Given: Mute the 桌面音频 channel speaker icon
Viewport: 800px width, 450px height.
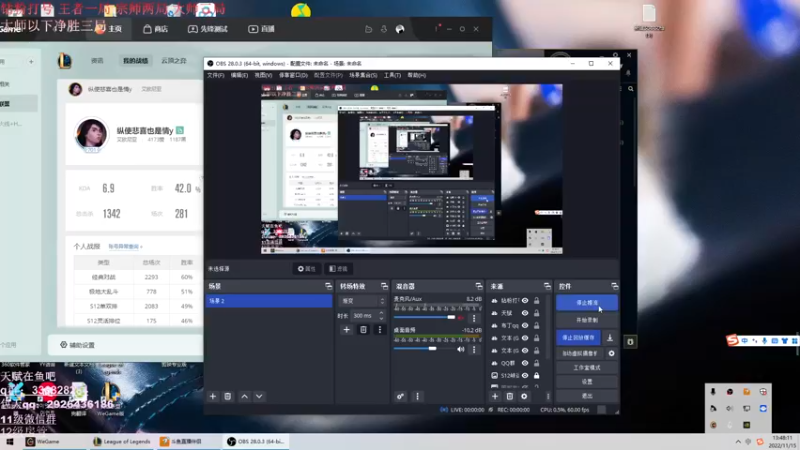Looking at the screenshot, I should (x=461, y=349).
